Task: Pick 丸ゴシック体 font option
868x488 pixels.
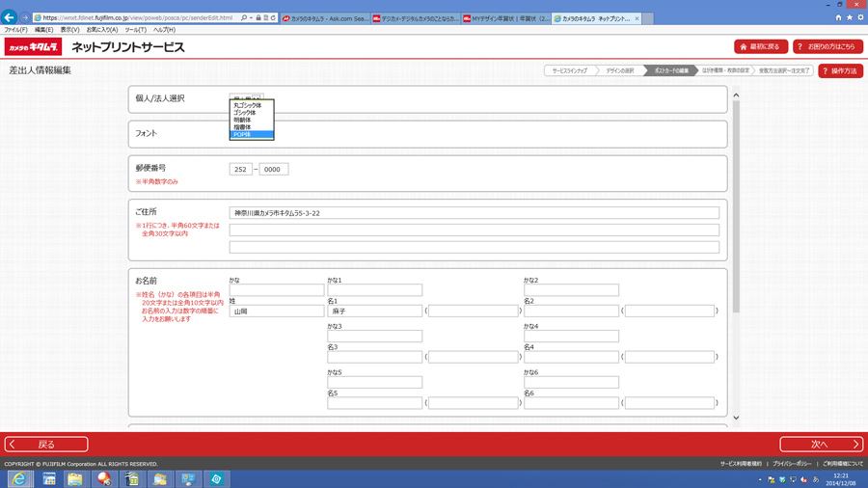Action: (x=247, y=106)
